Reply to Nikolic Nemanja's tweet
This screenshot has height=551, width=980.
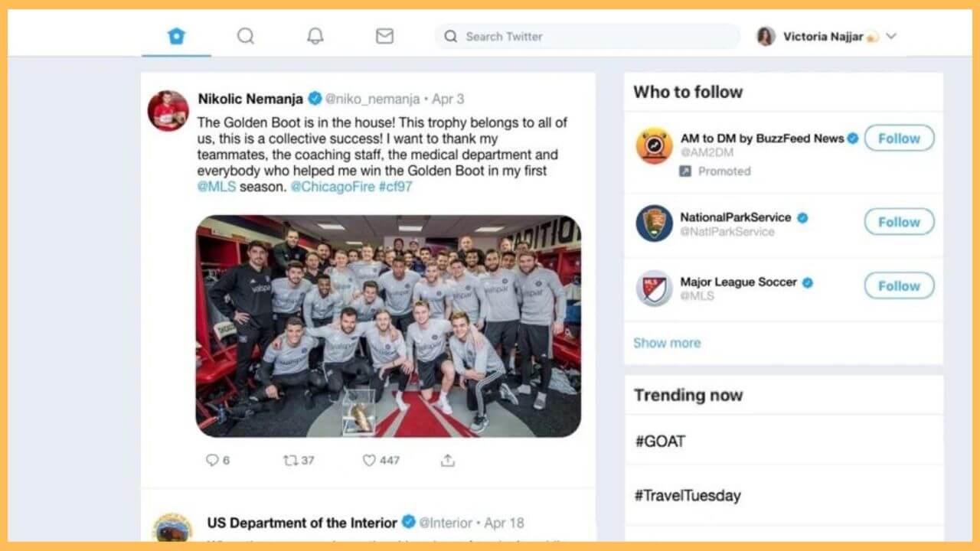point(213,460)
